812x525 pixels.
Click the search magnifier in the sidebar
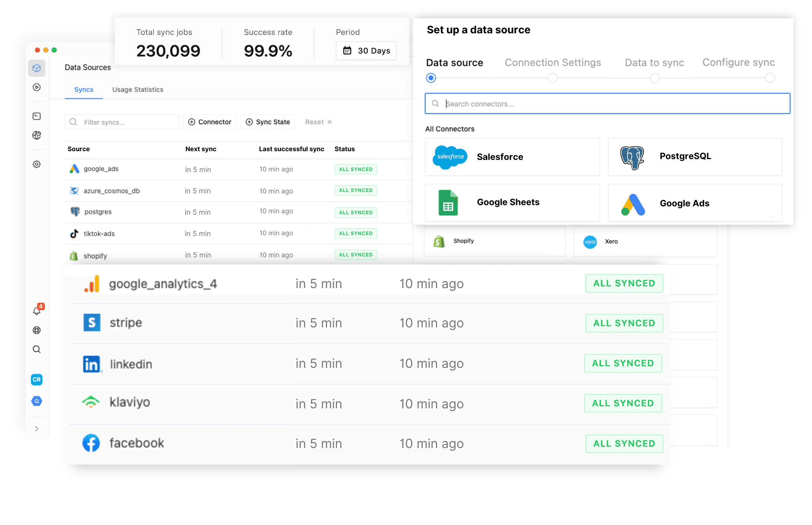tap(36, 349)
